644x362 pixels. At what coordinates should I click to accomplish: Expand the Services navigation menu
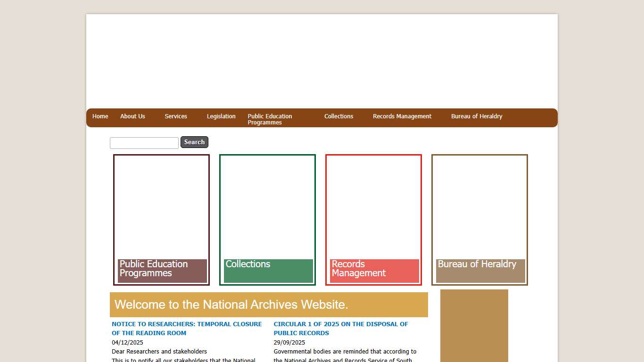(176, 116)
